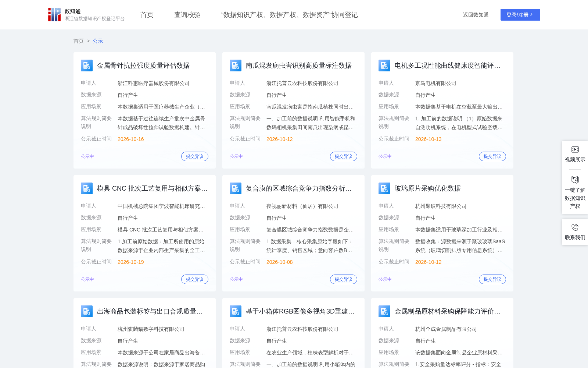Image resolution: width=588 pixels, height=368 pixels.
Task: Click applicant 杭州全成金属制品有限公司
Action: point(446,329)
